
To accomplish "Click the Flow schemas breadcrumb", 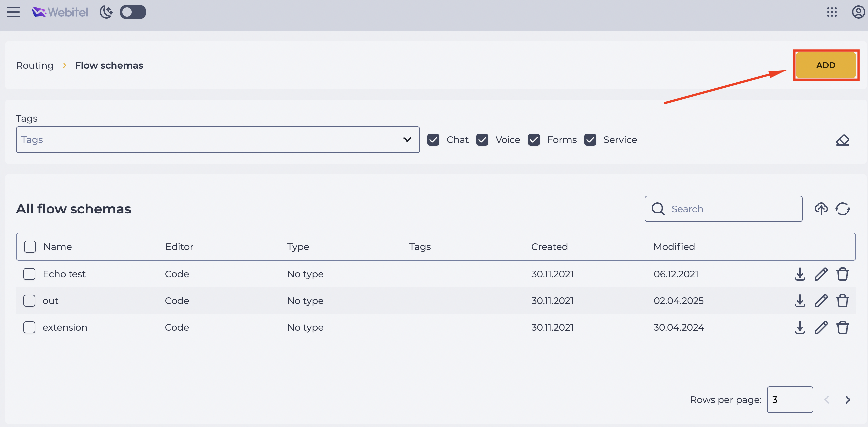I will tap(109, 65).
